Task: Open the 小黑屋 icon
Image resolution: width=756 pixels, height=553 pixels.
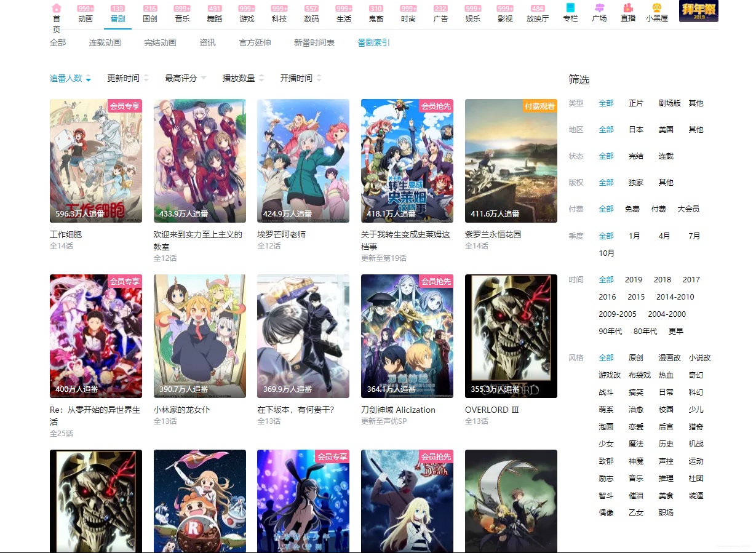Action: point(657,8)
